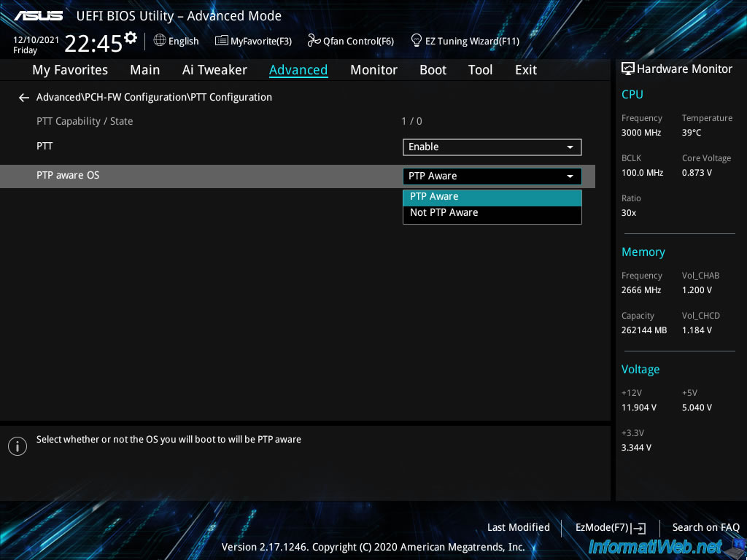The height and width of the screenshot is (560, 747).
Task: Click CPU temperature value 39°C
Action: 692,133
